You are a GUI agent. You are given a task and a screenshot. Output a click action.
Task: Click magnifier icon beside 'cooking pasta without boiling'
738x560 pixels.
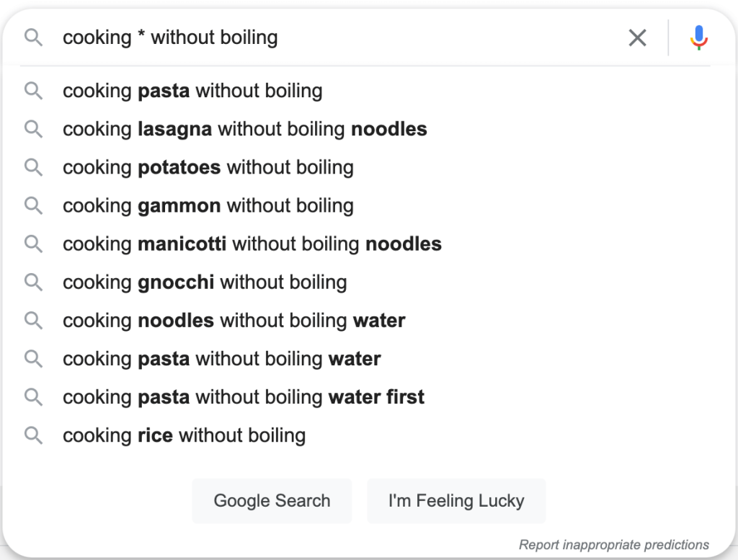point(33,90)
